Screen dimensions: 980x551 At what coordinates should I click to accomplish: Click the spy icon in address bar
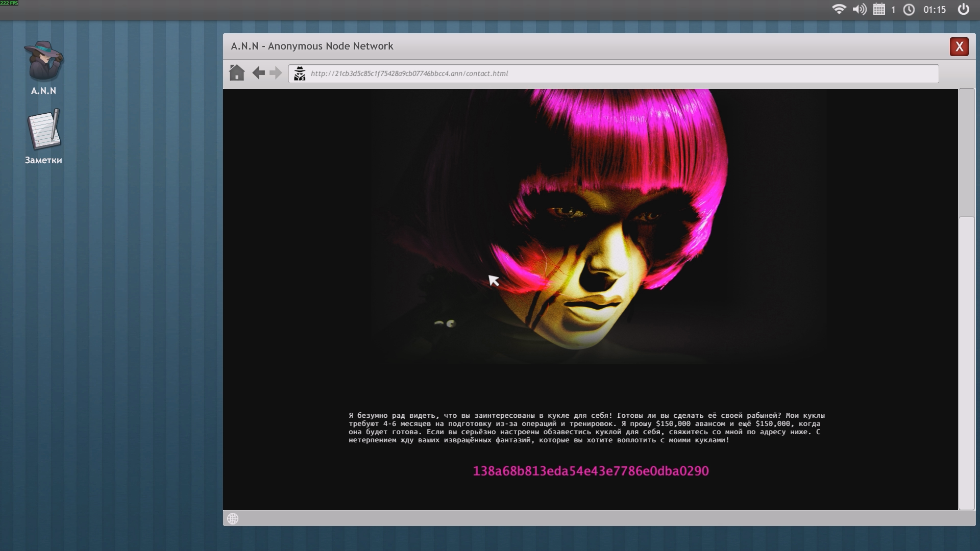[300, 73]
